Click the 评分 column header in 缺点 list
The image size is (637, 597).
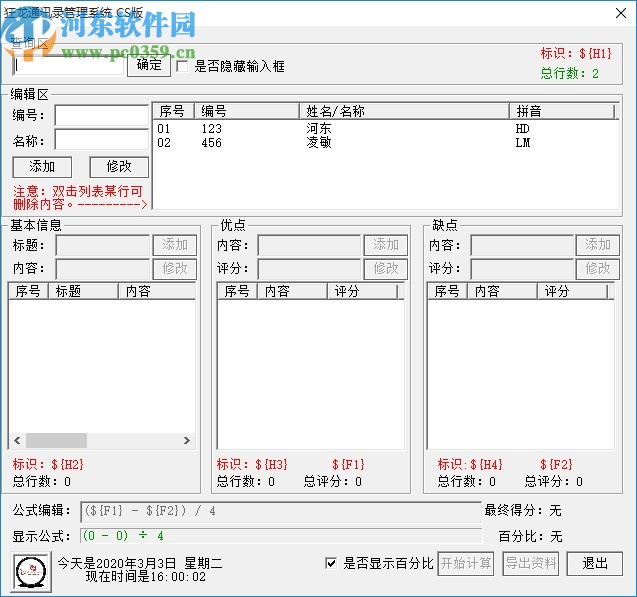point(573,291)
